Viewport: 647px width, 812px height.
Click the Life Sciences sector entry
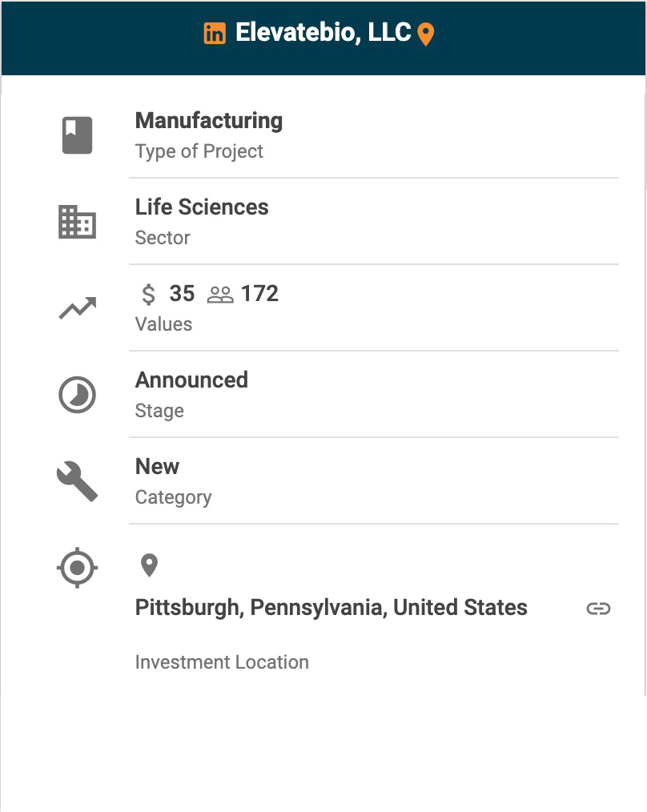coord(202,207)
